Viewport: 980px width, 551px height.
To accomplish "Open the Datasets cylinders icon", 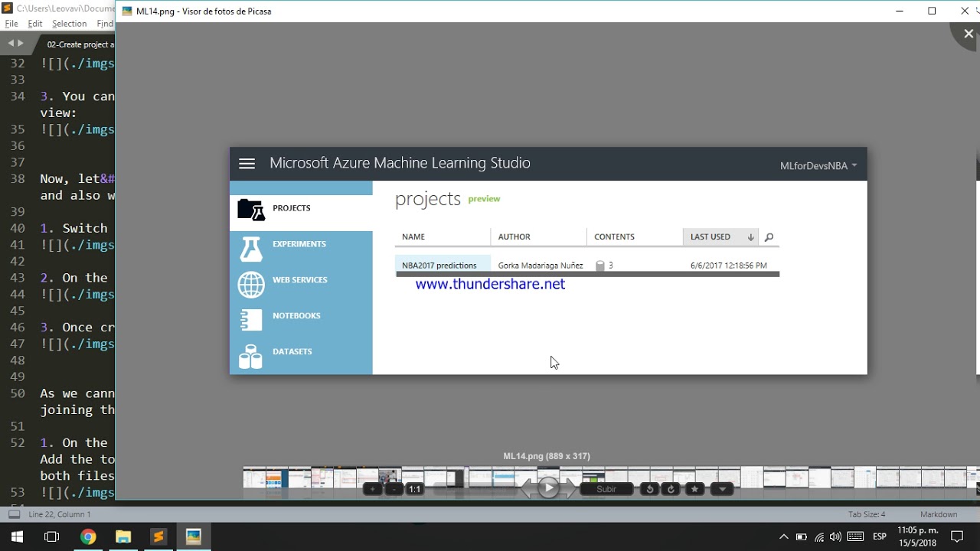I will click(251, 357).
